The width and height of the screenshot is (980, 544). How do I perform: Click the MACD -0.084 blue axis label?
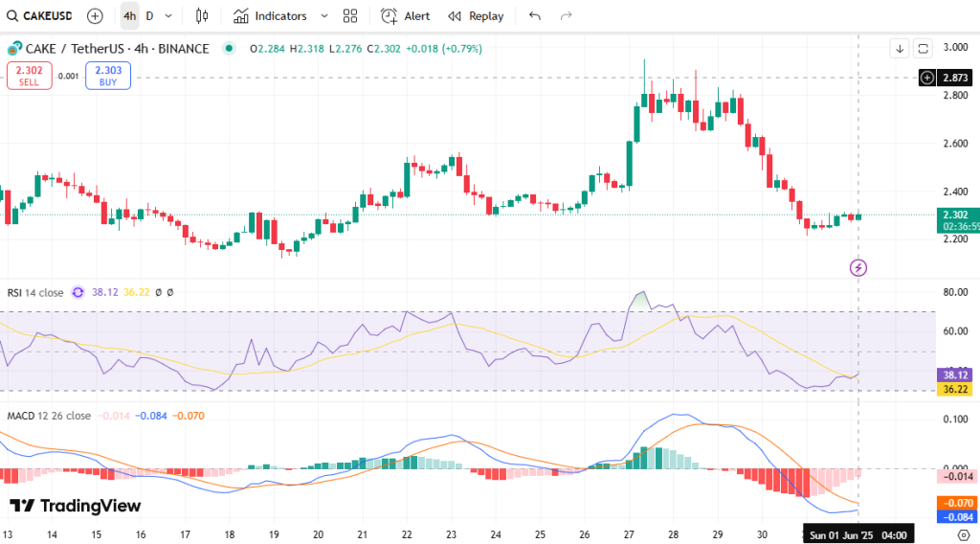pos(956,516)
